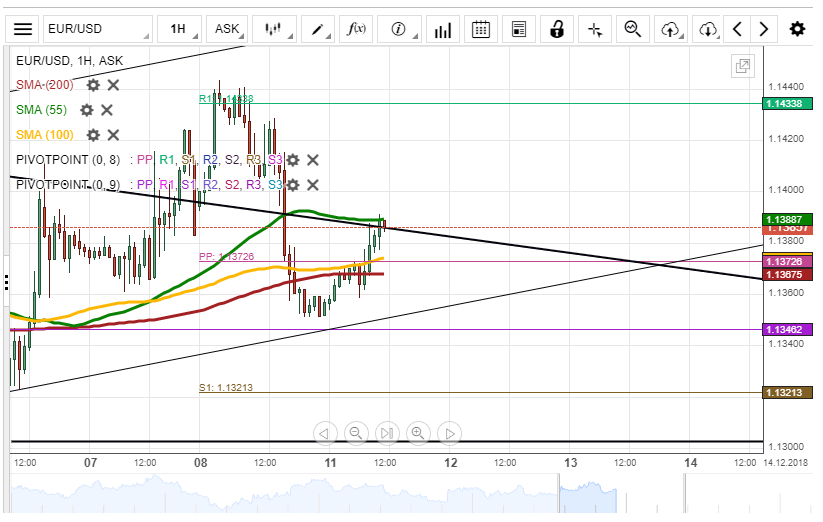The width and height of the screenshot is (823, 522).
Task: Open the f(x) indicators menu
Action: pyautogui.click(x=359, y=29)
